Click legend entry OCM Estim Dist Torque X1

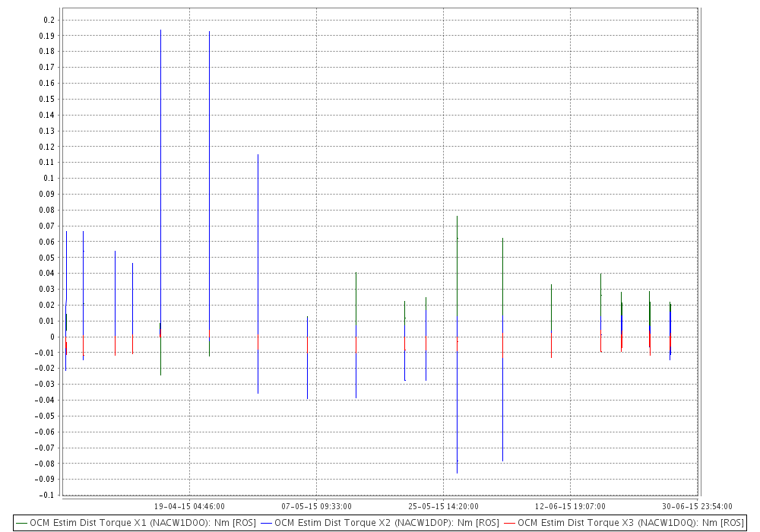[x=136, y=523]
